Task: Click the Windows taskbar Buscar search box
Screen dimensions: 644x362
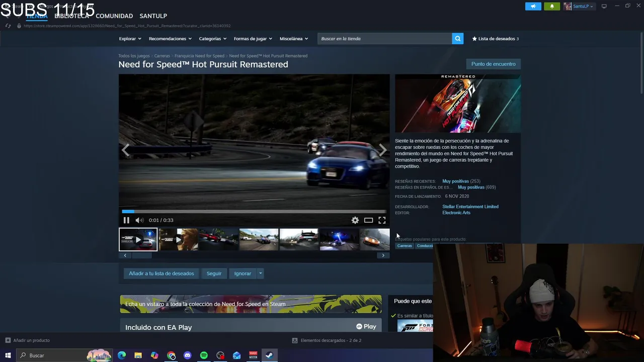Action: tap(64, 355)
